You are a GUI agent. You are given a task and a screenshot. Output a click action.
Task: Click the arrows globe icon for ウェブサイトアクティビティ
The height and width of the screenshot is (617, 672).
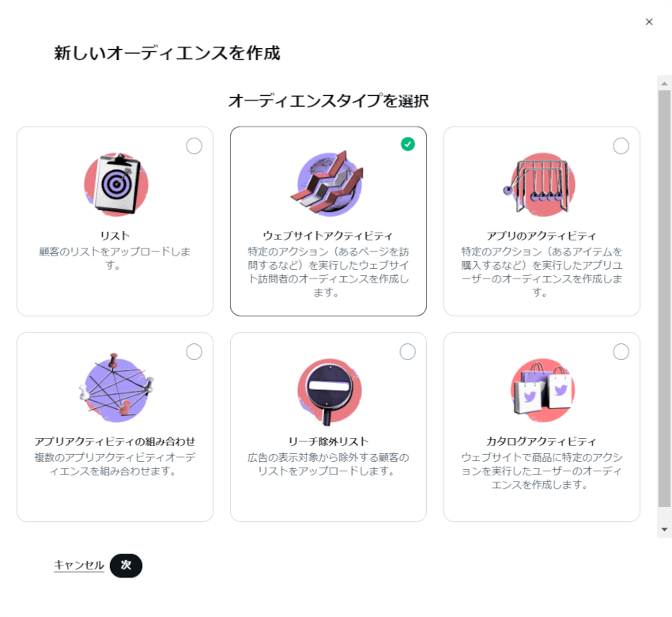coord(328,183)
